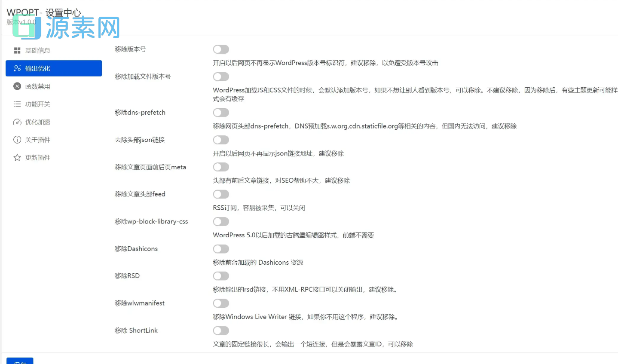Screen dimensions: 618x364
Task: Enable 移除 ShortLink
Action: [220, 330]
